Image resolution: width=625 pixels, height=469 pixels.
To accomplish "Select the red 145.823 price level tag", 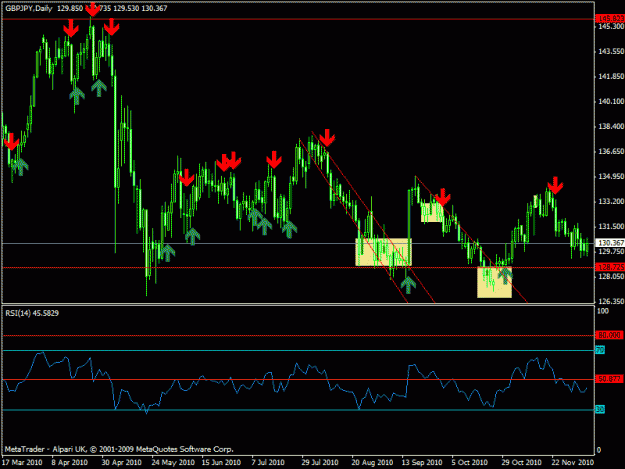I will [x=609, y=18].
